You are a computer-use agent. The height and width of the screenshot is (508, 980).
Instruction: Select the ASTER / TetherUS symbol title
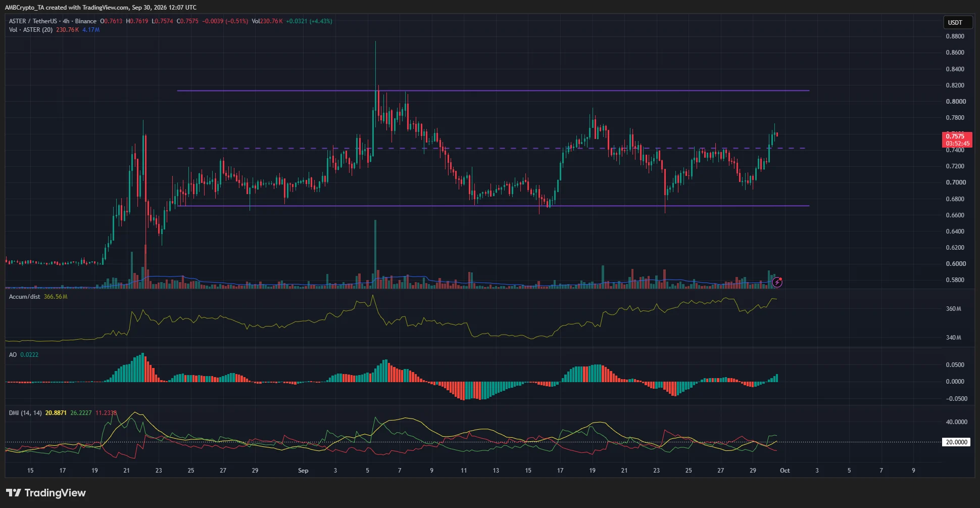click(x=33, y=21)
